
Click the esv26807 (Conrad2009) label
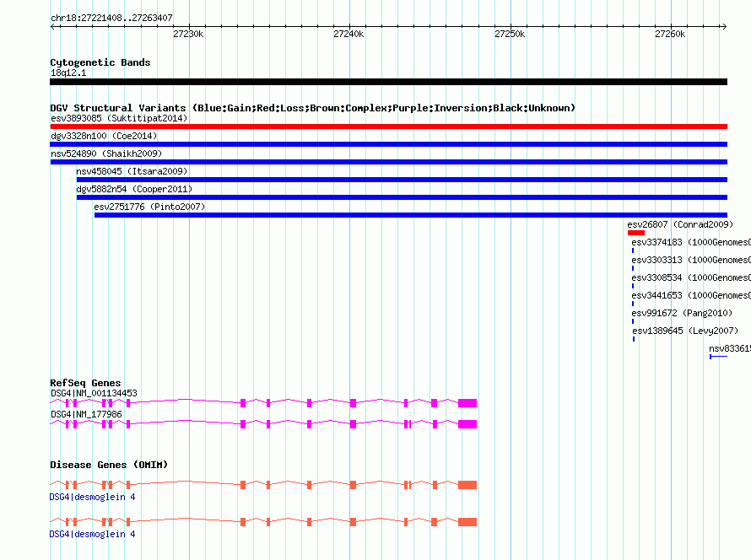[680, 224]
